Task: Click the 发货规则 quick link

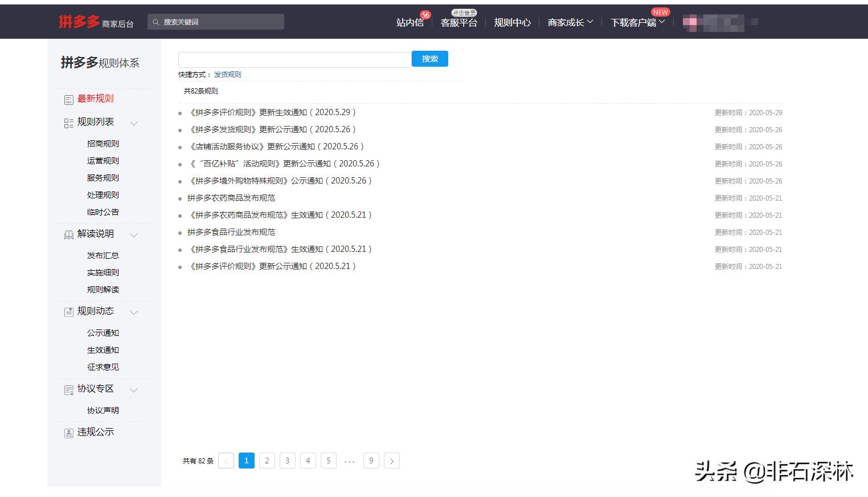Action: tap(227, 74)
